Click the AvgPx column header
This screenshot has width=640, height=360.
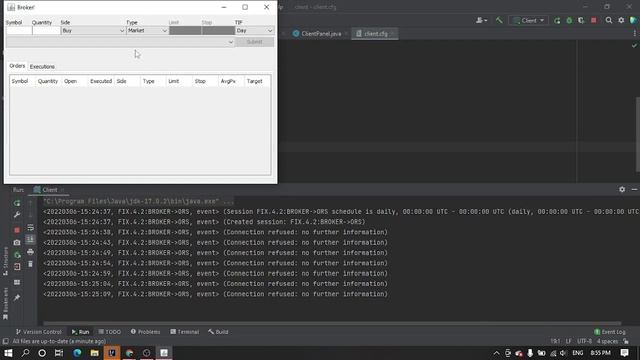pos(231,81)
